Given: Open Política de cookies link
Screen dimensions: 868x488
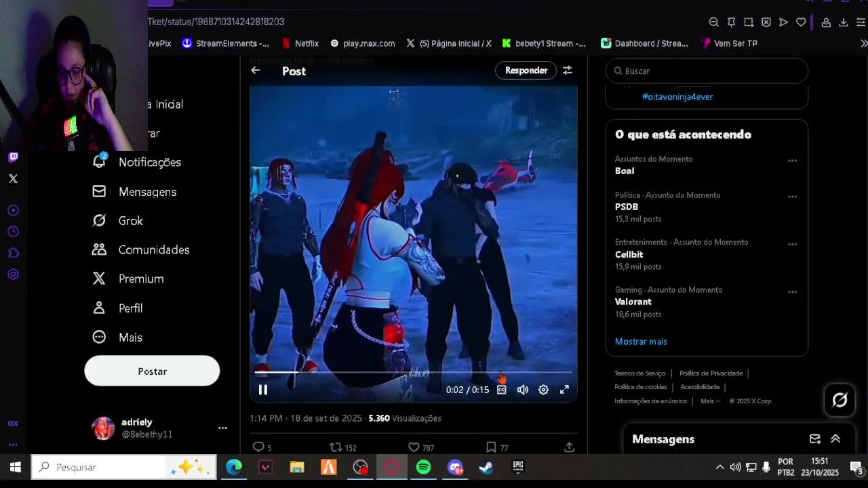Looking at the screenshot, I should [x=640, y=387].
